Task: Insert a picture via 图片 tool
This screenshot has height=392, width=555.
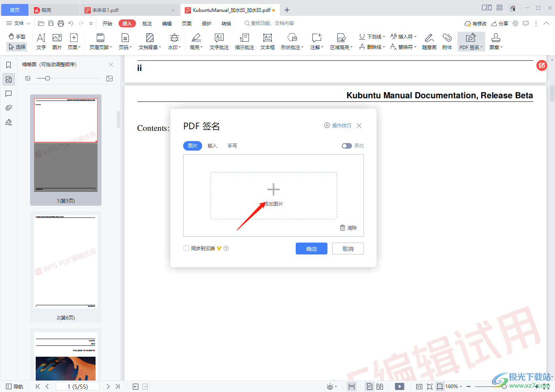Action: click(x=57, y=42)
